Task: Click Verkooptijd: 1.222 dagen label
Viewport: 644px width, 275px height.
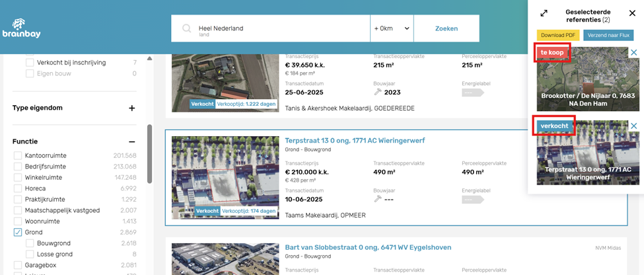Action: [246, 104]
